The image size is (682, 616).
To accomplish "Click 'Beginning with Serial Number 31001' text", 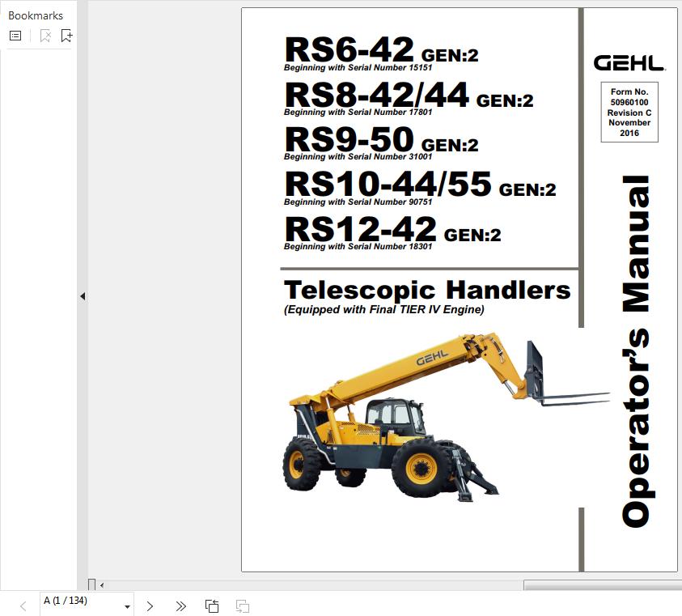I will [x=358, y=157].
